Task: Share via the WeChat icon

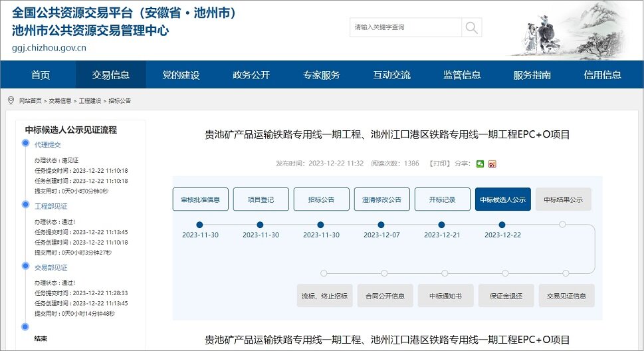Action: tap(481, 164)
